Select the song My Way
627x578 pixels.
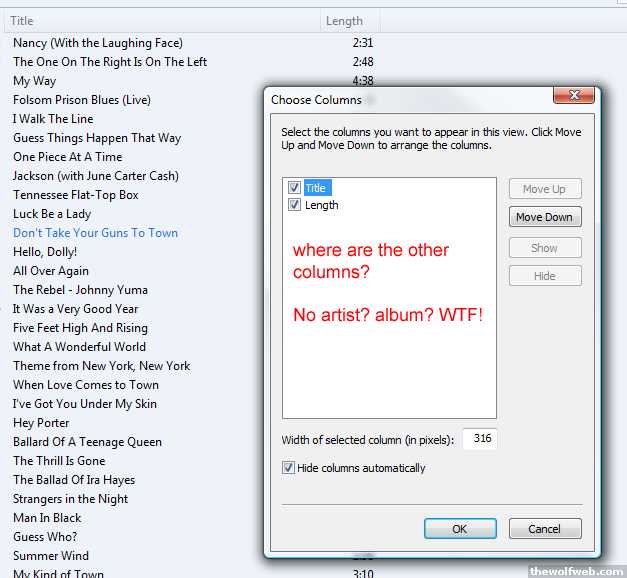(34, 81)
